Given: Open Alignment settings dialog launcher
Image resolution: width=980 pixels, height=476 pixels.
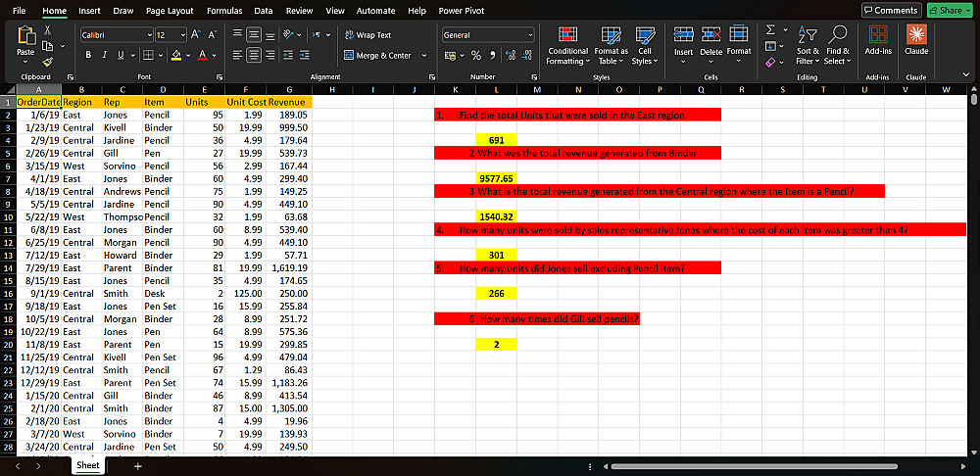Looking at the screenshot, I should coord(431,76).
